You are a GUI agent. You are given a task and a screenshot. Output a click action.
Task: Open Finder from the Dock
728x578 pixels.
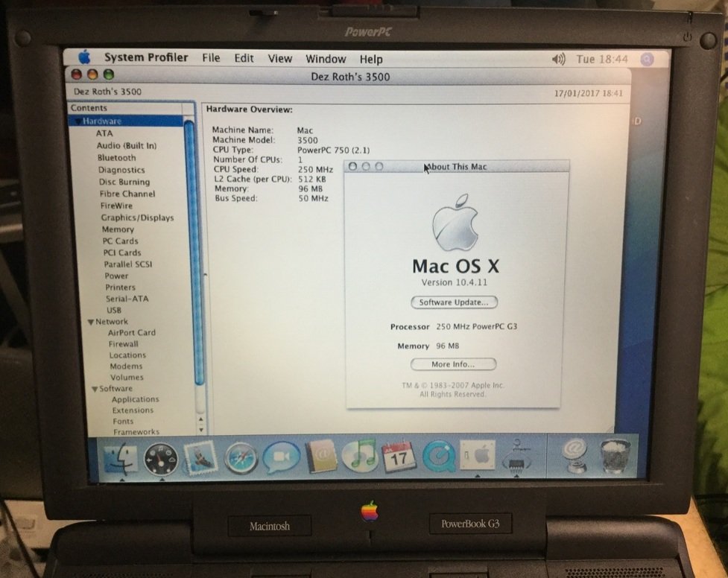[x=121, y=457]
